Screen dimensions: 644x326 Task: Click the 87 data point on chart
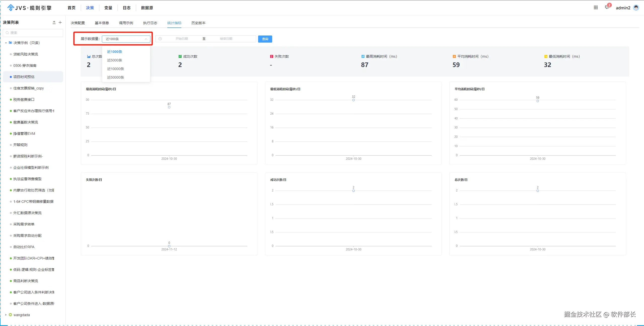pyautogui.click(x=169, y=107)
